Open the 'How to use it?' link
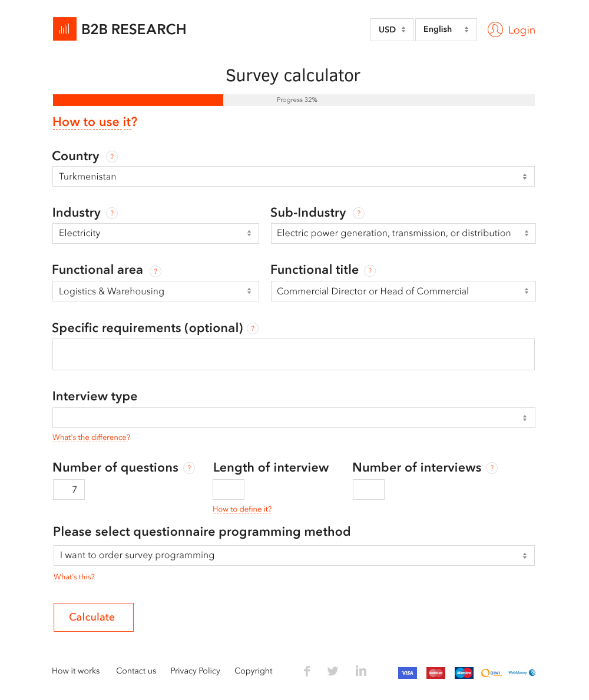 pyautogui.click(x=95, y=122)
